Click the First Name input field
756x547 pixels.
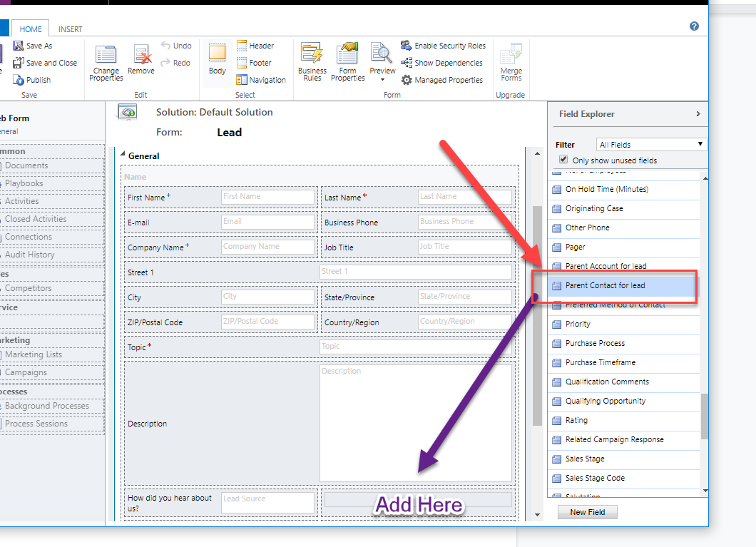(x=267, y=197)
